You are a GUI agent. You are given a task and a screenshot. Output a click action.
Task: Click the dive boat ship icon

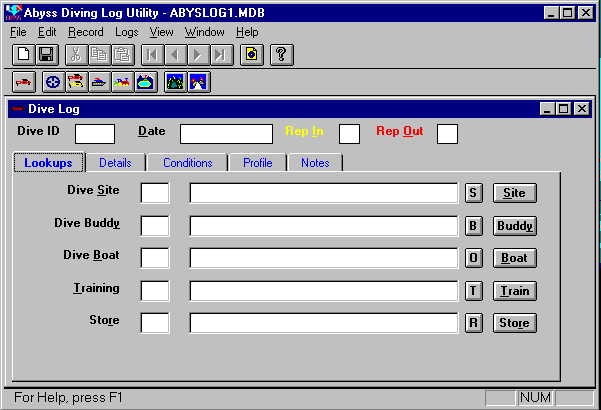click(99, 82)
